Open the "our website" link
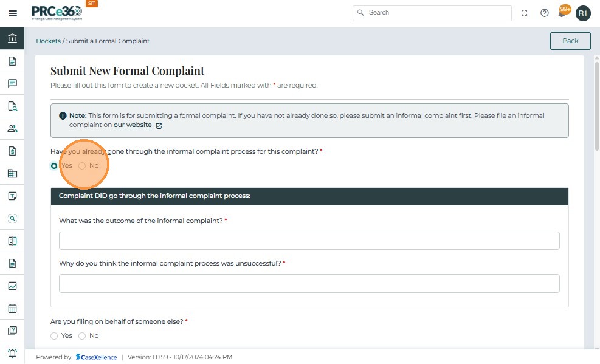600x364 pixels. [133, 125]
